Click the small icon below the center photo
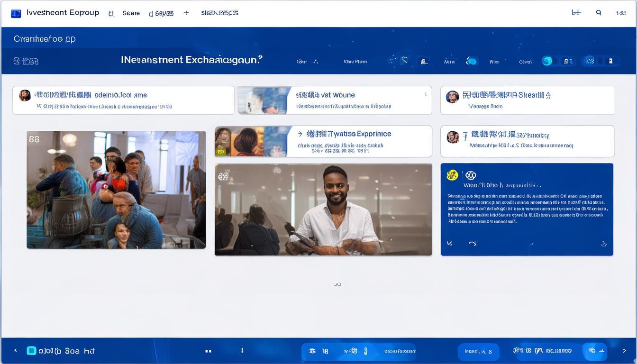The width and height of the screenshot is (637, 364). pyautogui.click(x=337, y=284)
